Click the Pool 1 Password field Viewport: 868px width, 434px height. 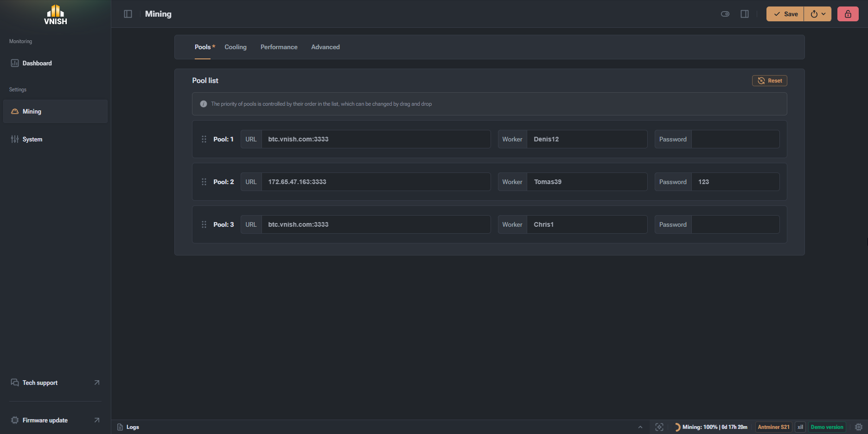pos(735,139)
